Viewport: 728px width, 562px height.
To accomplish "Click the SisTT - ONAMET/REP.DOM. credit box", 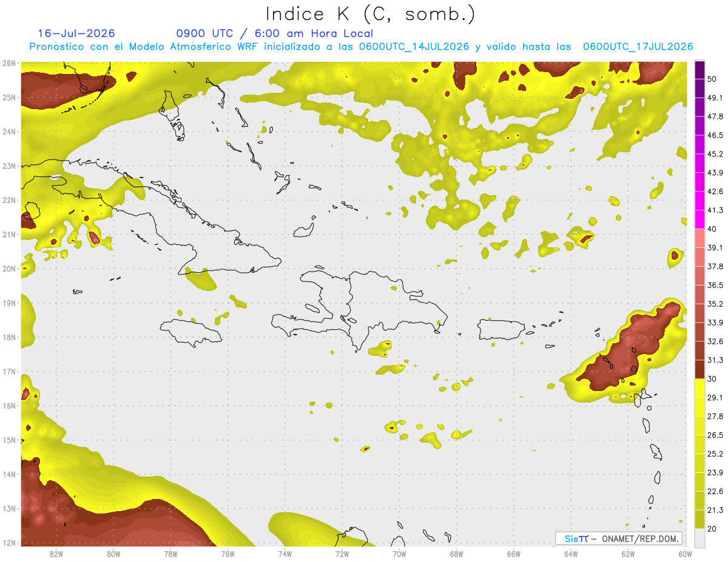I will pos(619,538).
